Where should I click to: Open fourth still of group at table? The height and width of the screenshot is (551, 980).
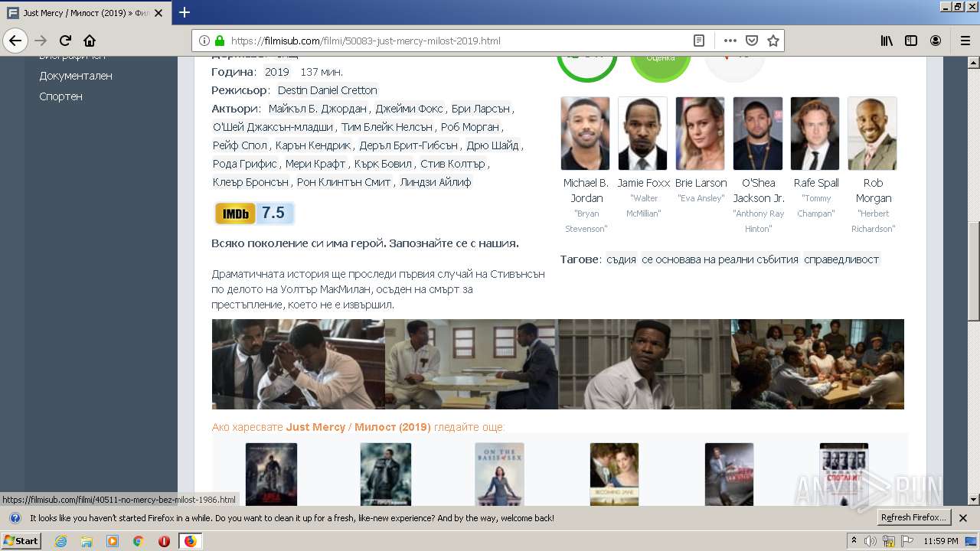(x=818, y=364)
